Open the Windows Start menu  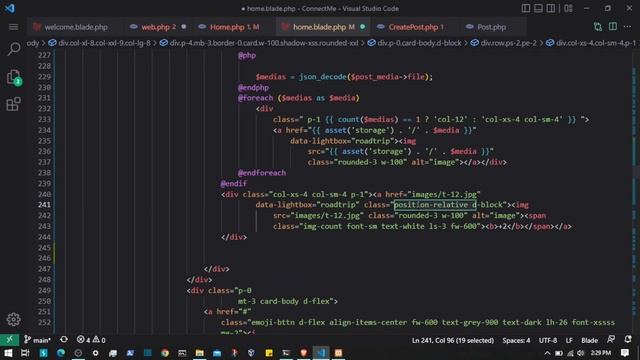click(8, 353)
